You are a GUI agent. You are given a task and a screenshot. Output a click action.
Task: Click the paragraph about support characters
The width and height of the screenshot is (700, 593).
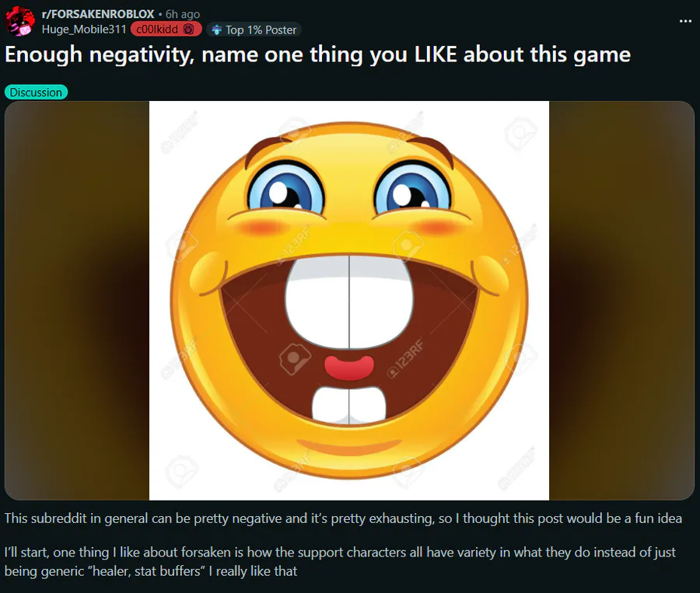pos(340,561)
